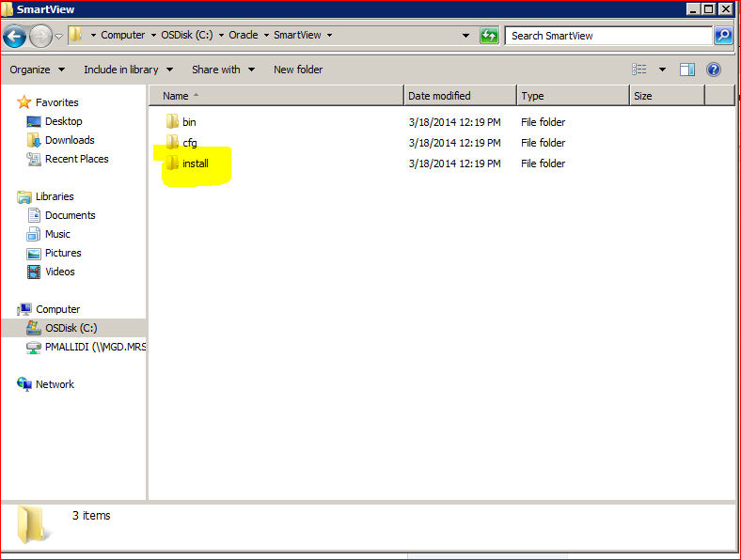Expand the arrow before Computer in breadcrumb
This screenshot has width=741, height=560.
pyautogui.click(x=93, y=35)
